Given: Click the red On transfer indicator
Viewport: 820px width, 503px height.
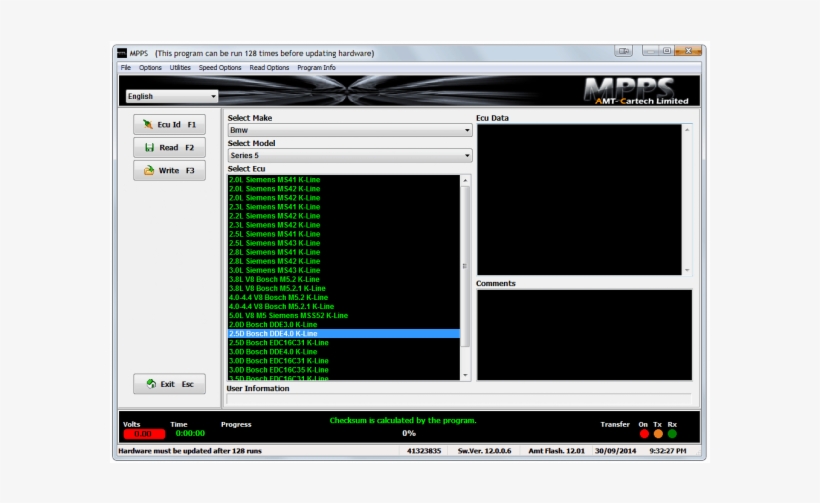Looking at the screenshot, I should click(x=644, y=434).
